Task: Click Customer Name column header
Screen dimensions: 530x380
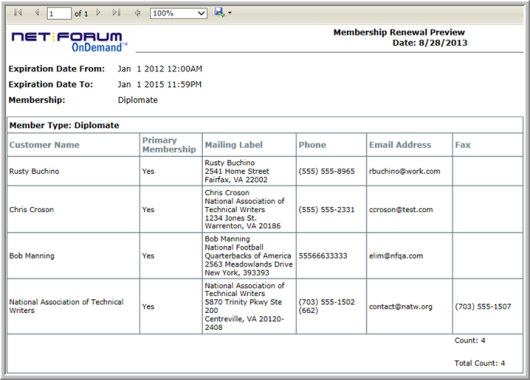Action: tap(44, 145)
